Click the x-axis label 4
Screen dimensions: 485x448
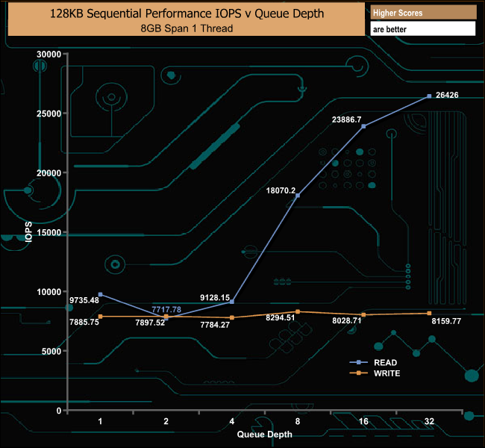tap(232, 421)
